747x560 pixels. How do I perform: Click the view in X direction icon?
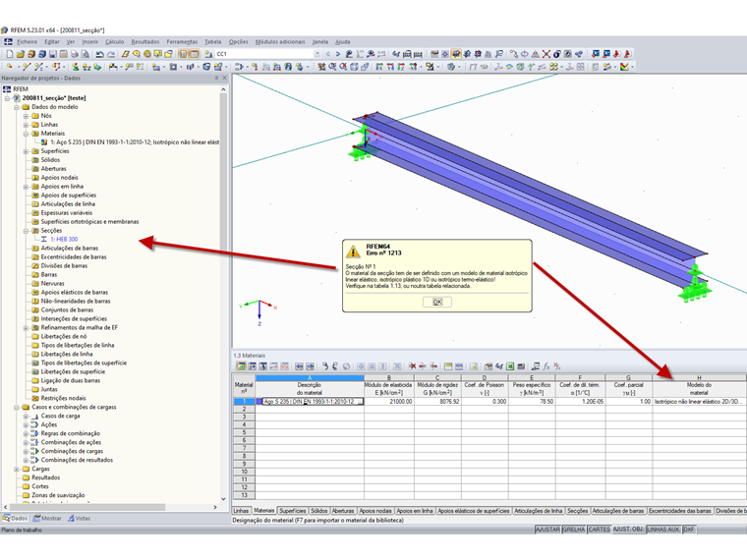(379, 67)
